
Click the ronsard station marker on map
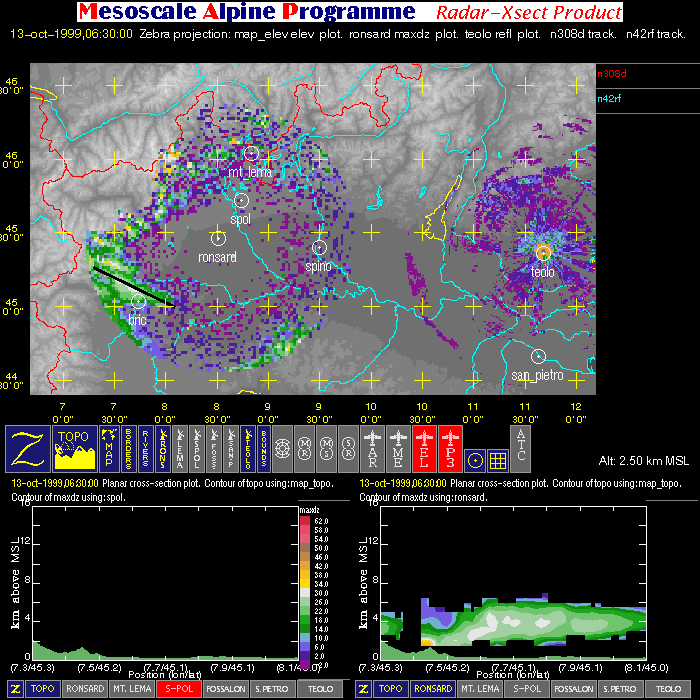tap(218, 238)
